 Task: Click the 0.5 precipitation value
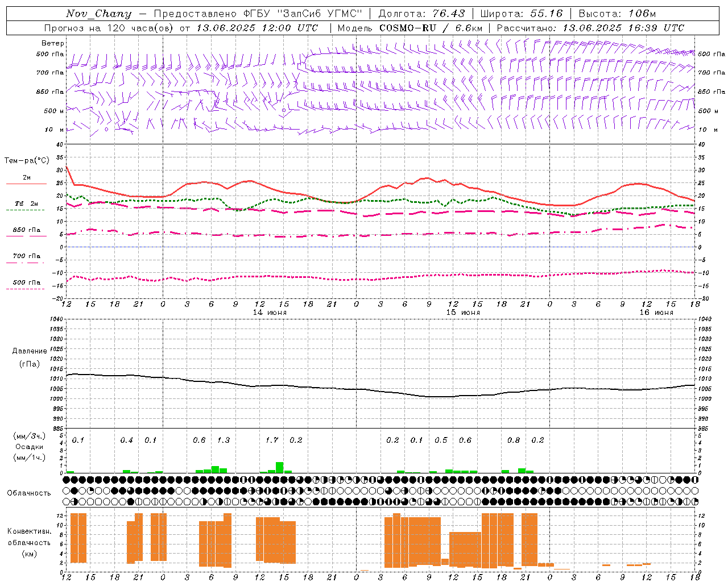click(x=441, y=440)
